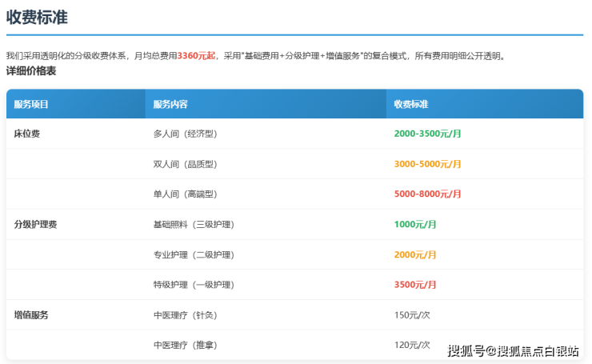Click the red 3500元/月 price
The height and width of the screenshot is (364, 592).
coord(415,285)
